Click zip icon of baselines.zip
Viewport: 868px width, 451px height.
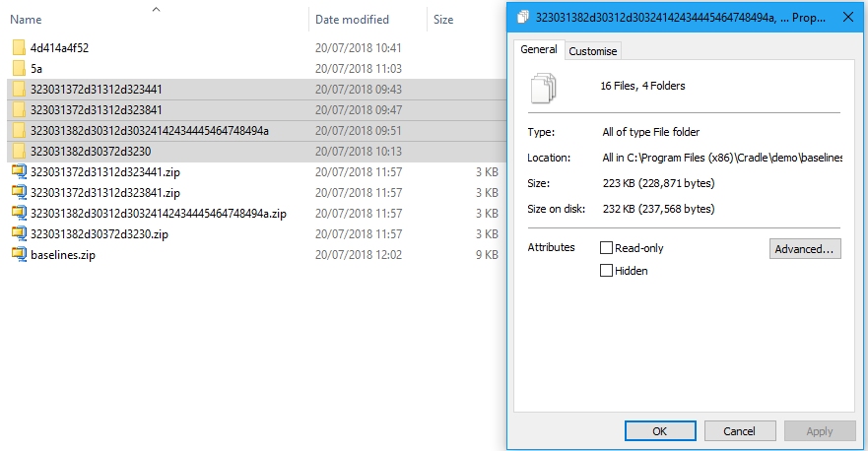pyautogui.click(x=19, y=255)
